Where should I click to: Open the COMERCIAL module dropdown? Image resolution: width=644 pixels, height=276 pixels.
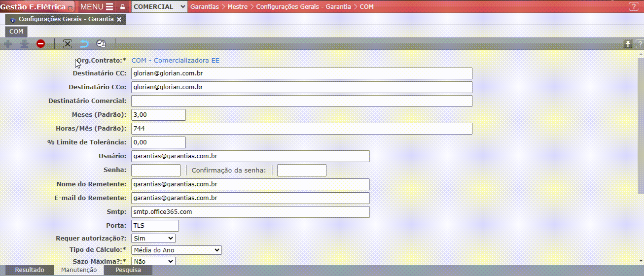[160, 7]
